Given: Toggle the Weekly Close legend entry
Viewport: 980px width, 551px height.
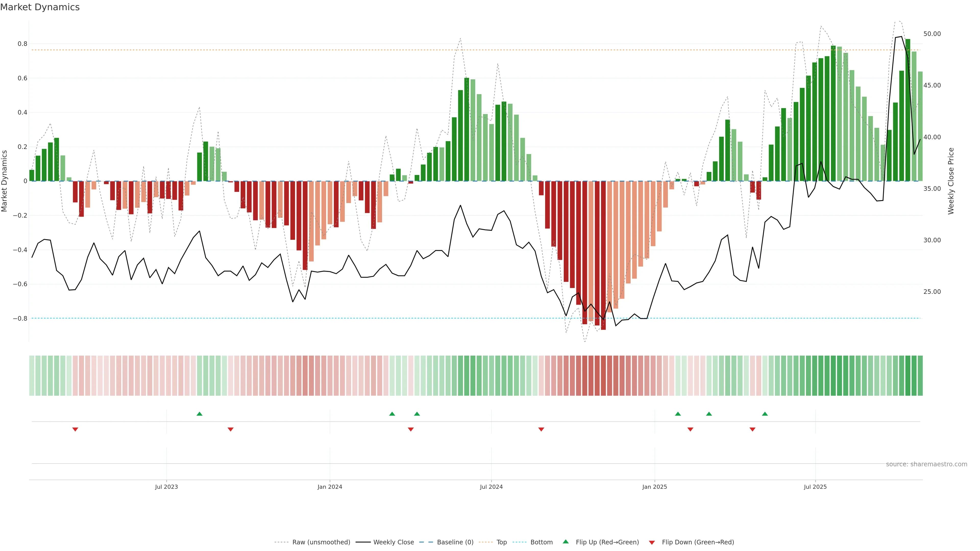Looking at the screenshot, I should 393,542.
